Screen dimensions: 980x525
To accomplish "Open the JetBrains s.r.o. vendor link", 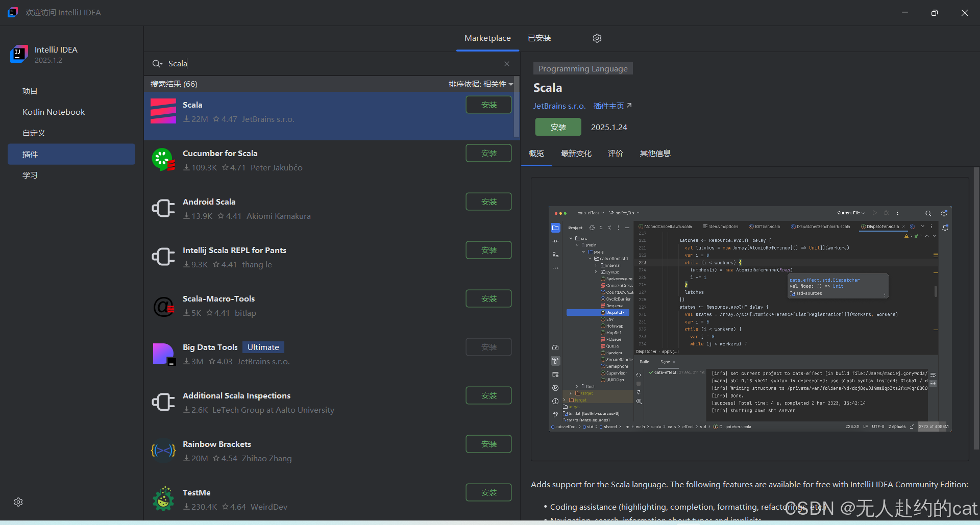I will click(x=559, y=106).
